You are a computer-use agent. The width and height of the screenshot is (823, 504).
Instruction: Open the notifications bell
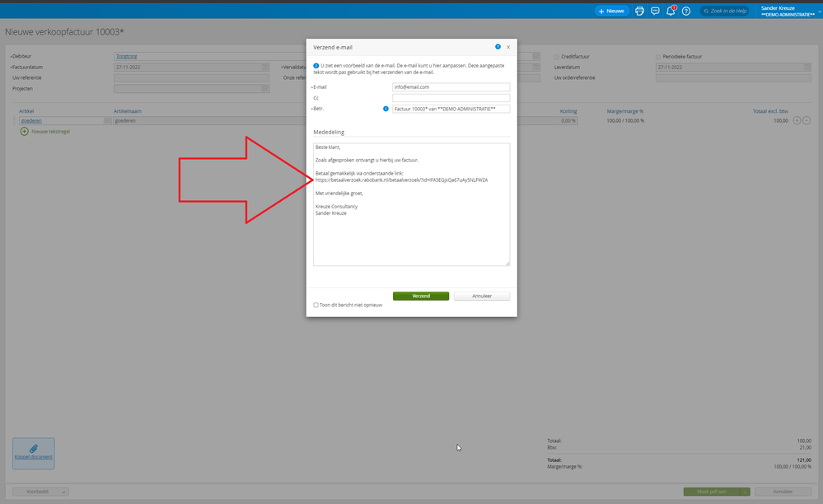(x=671, y=11)
